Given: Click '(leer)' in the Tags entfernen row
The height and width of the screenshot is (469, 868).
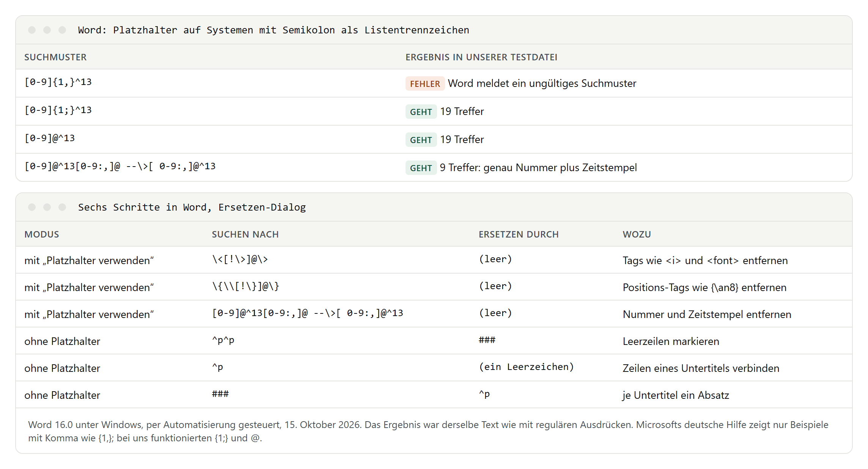Looking at the screenshot, I should point(495,259).
